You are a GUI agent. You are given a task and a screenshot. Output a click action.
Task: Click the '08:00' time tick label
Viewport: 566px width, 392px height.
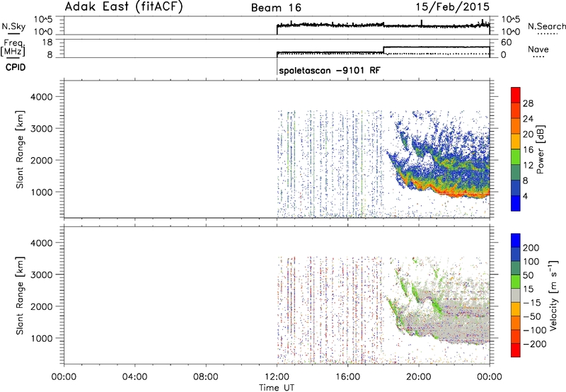tap(206, 377)
